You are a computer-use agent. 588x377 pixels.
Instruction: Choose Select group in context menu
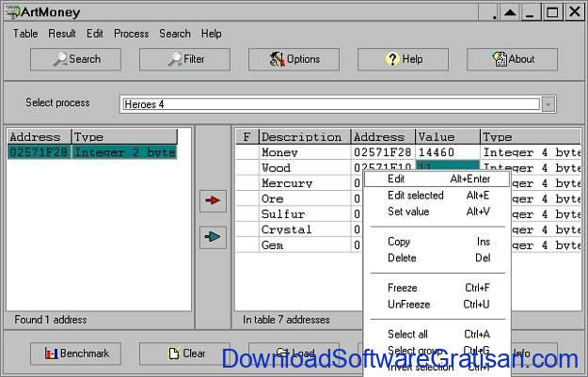(437, 351)
